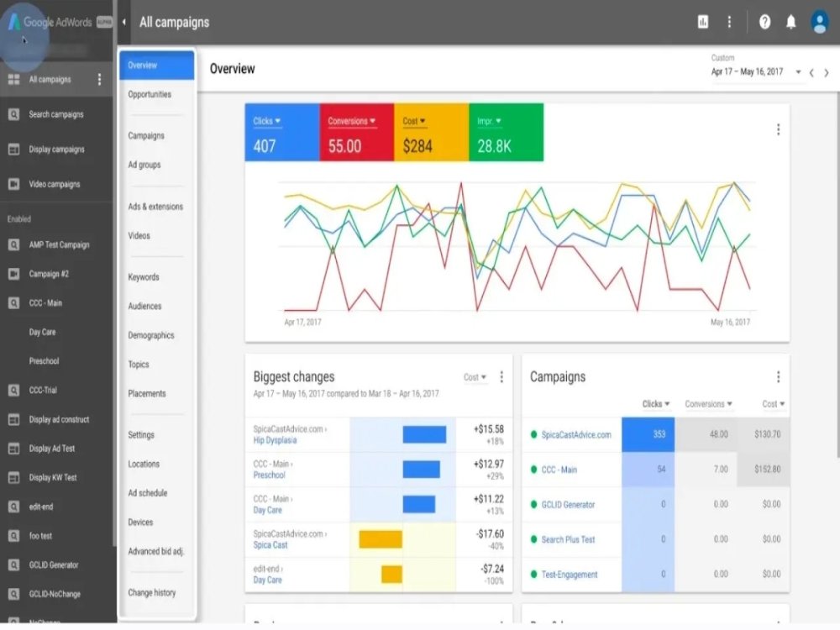Open Opportunities page in navigation

pos(150,94)
